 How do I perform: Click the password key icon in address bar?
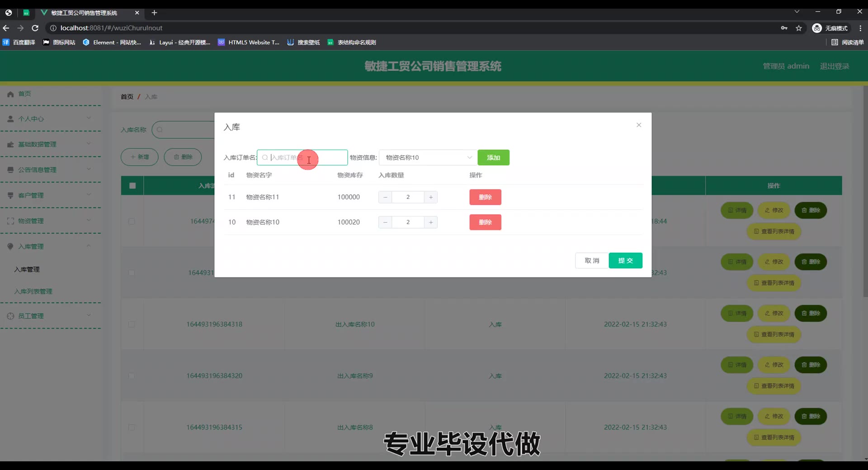[784, 28]
